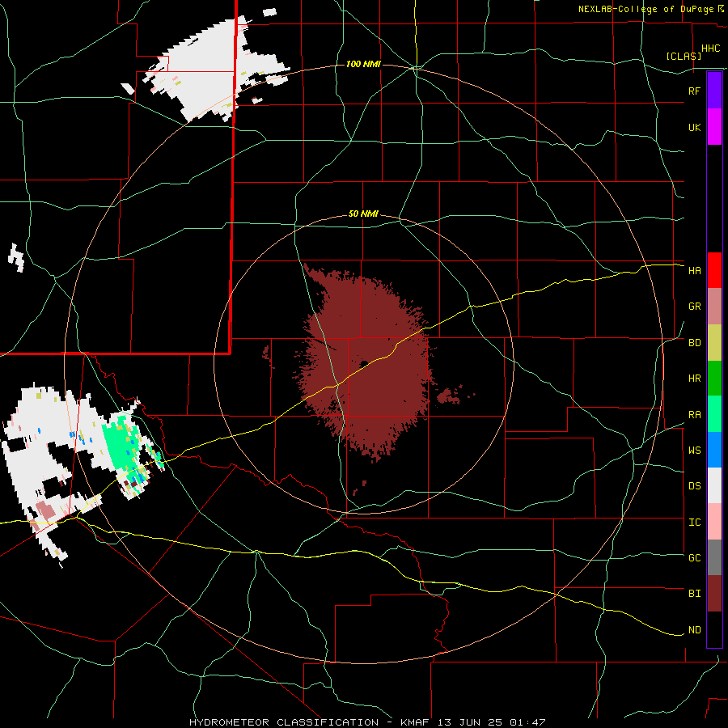Click the BI maroon legend swatch
Viewport: 728px width, 728px height.
point(714,594)
